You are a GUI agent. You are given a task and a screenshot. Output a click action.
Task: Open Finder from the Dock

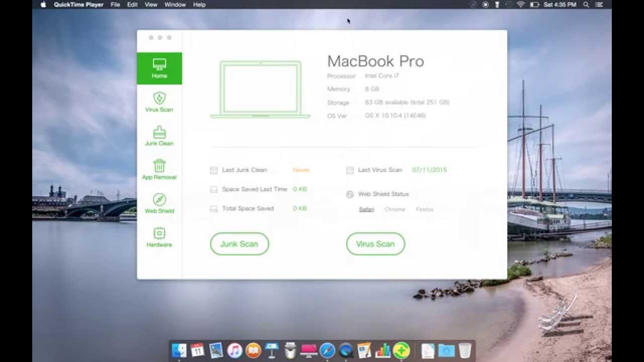coord(179,350)
